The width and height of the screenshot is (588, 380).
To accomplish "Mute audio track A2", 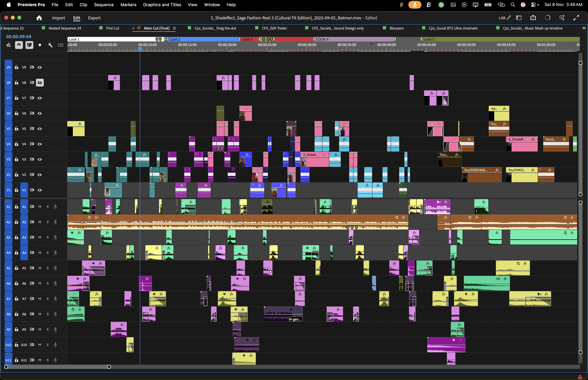I will click(40, 222).
